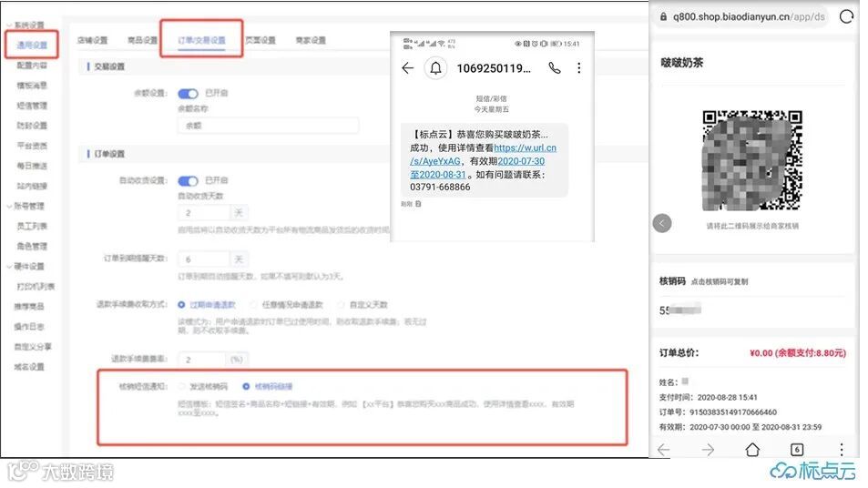Call the sender with the phone icon
868x488 pixels.
(554, 68)
